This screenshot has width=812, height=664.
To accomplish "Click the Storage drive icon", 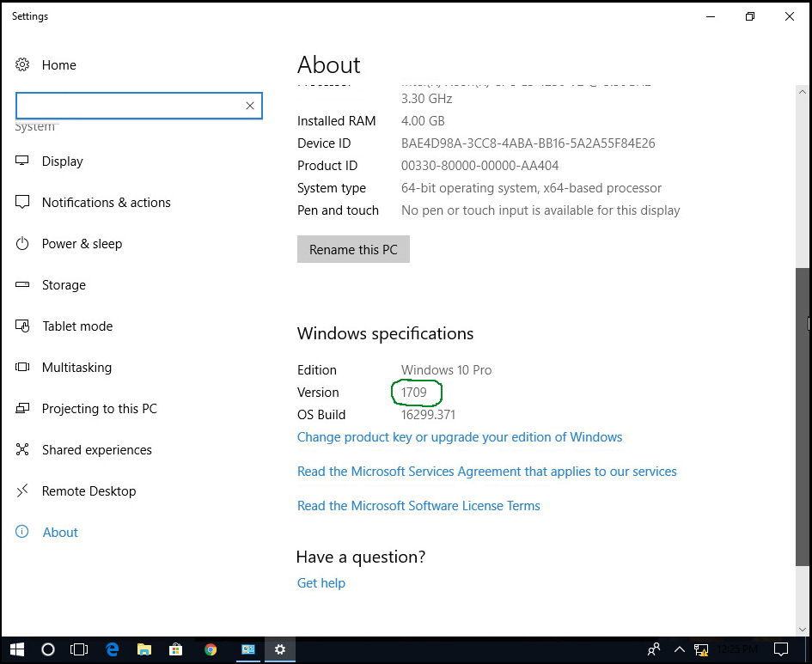I will 22,284.
